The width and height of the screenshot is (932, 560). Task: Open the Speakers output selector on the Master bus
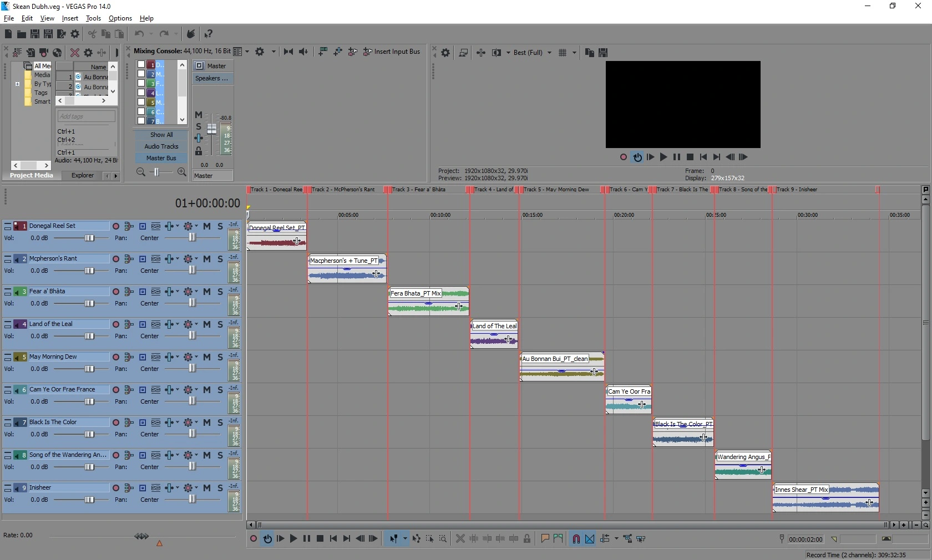pyautogui.click(x=213, y=78)
